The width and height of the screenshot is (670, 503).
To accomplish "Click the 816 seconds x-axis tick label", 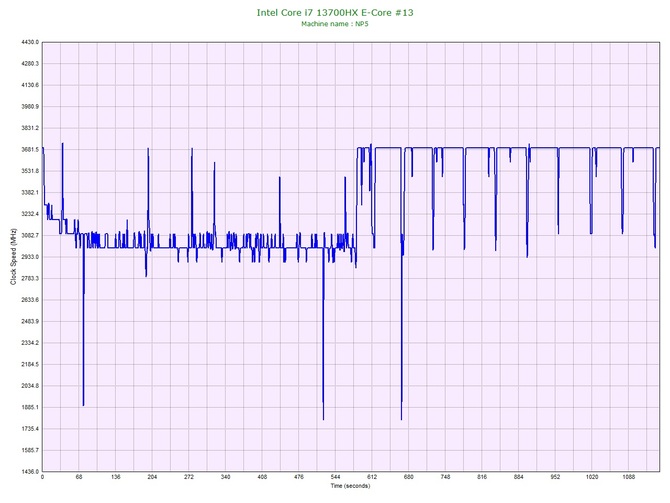I will click(482, 477).
